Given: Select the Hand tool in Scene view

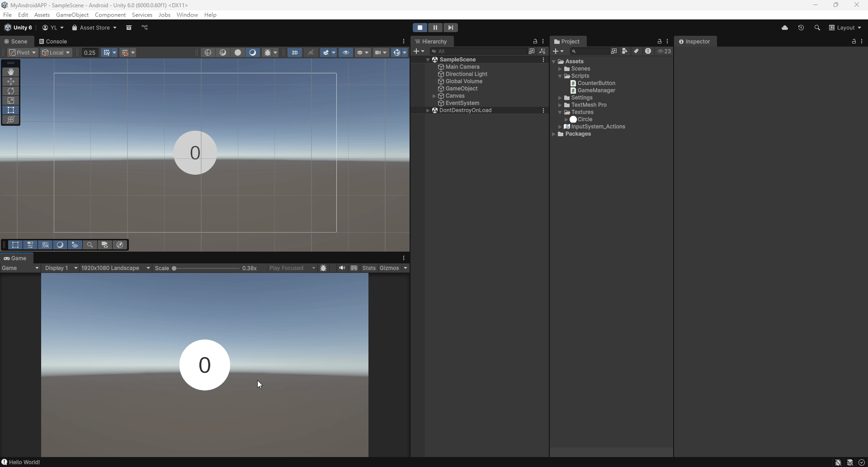Looking at the screenshot, I should click(11, 72).
